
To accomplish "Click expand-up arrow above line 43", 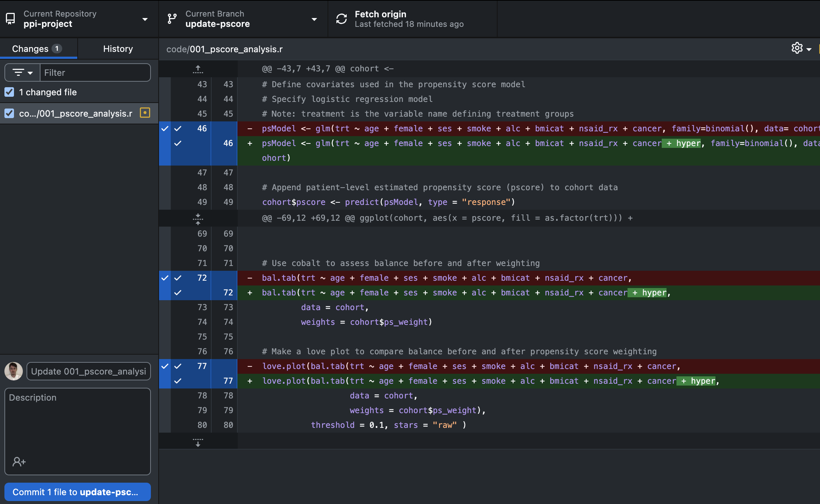I will click(198, 69).
